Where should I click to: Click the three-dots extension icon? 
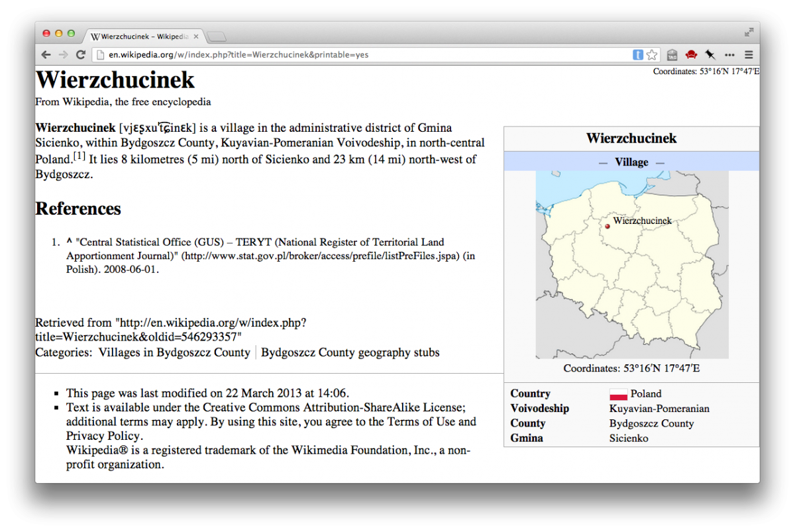pos(729,55)
